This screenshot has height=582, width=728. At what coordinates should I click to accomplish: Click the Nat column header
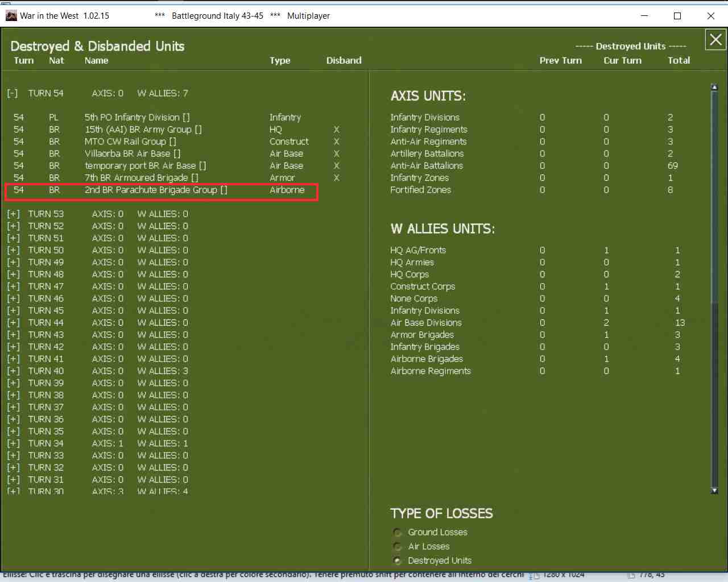(56, 61)
